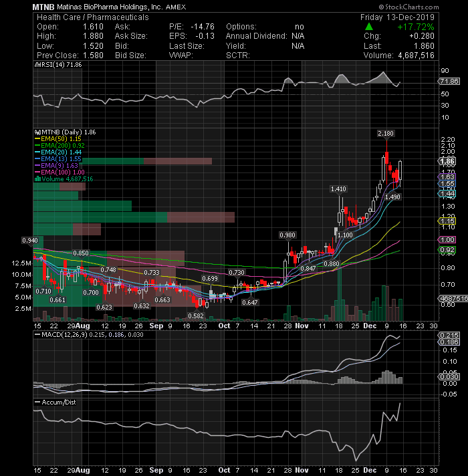Image resolution: width=468 pixels, height=476 pixels.
Task: Click the 0.880 price label
Action: [332, 264]
